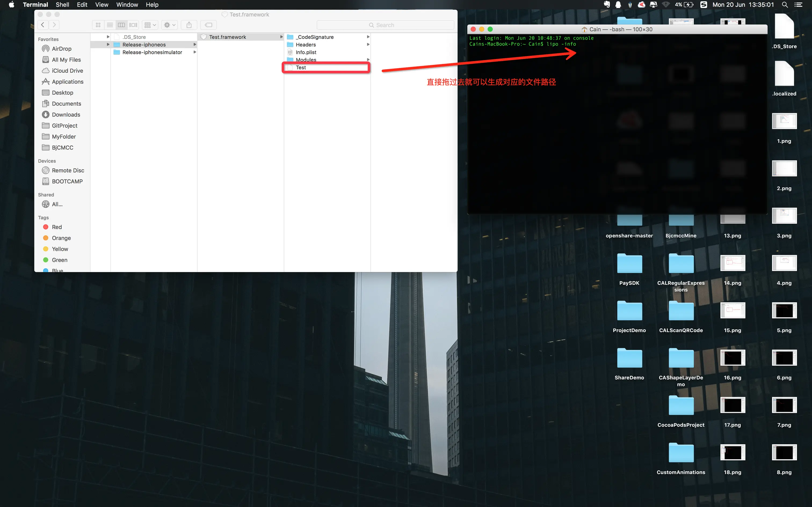Select the Release-iphonesimulator folder
812x507 pixels.
coord(152,52)
